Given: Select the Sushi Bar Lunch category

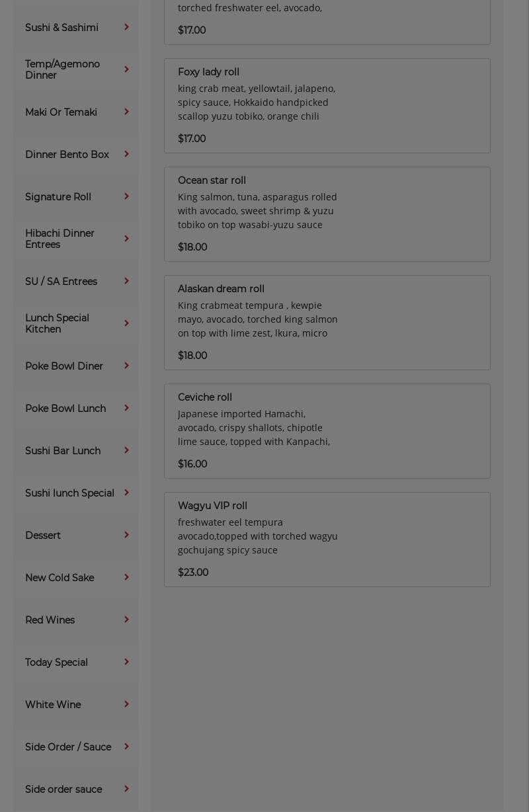Looking at the screenshot, I should click(63, 451).
